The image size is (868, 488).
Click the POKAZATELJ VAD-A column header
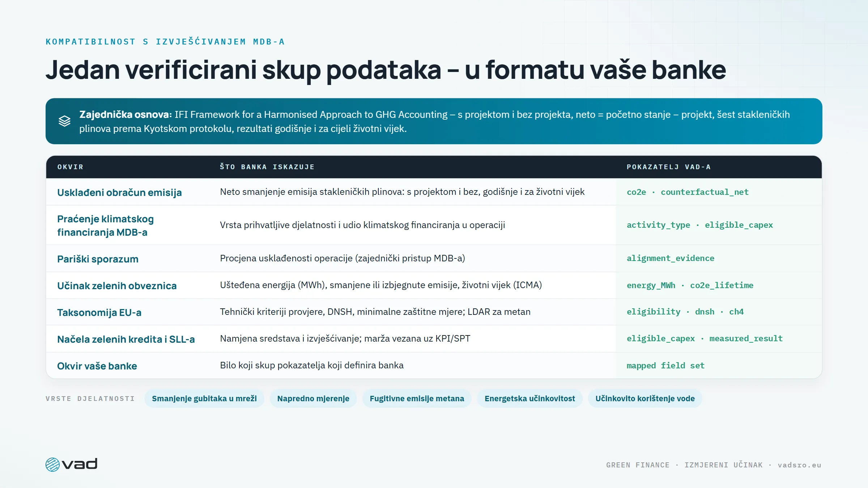(x=669, y=167)
